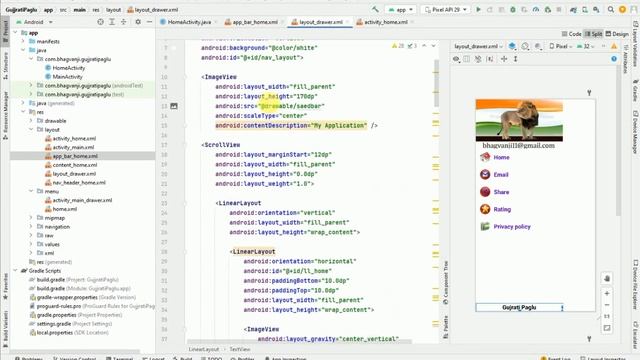Screen dimensions: 640x360
Task: Click LinearLayout in the editor breadcrumb
Action: click(x=204, y=349)
